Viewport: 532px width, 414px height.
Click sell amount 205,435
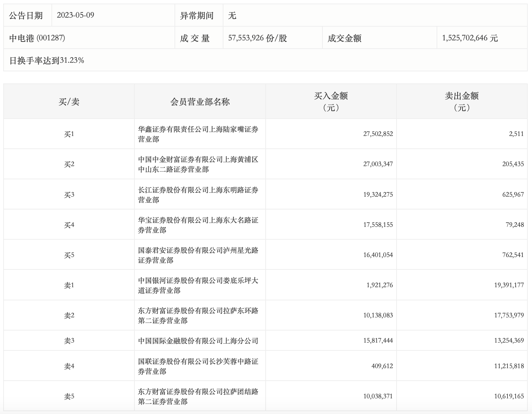(514, 164)
